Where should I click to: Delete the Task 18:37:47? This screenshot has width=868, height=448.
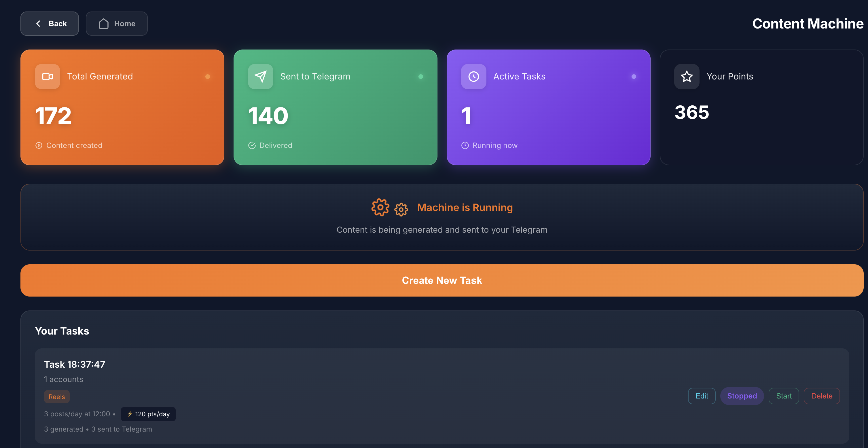coord(822,396)
